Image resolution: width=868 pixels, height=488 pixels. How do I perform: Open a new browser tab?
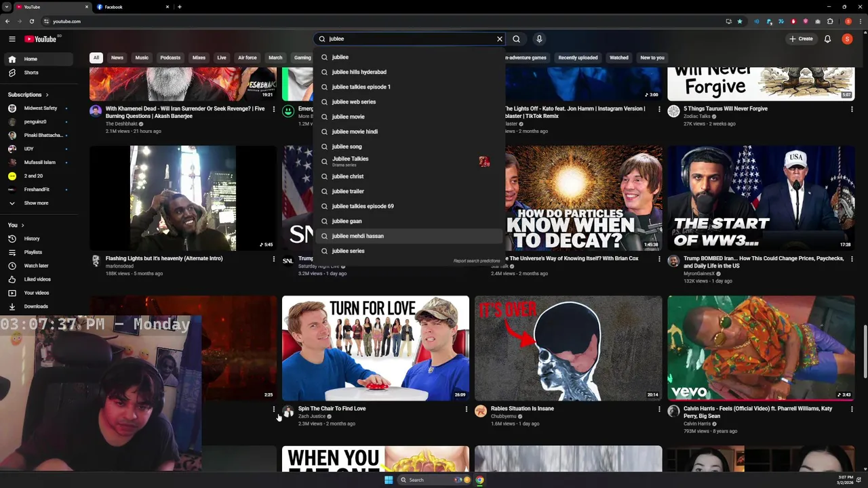pos(180,7)
